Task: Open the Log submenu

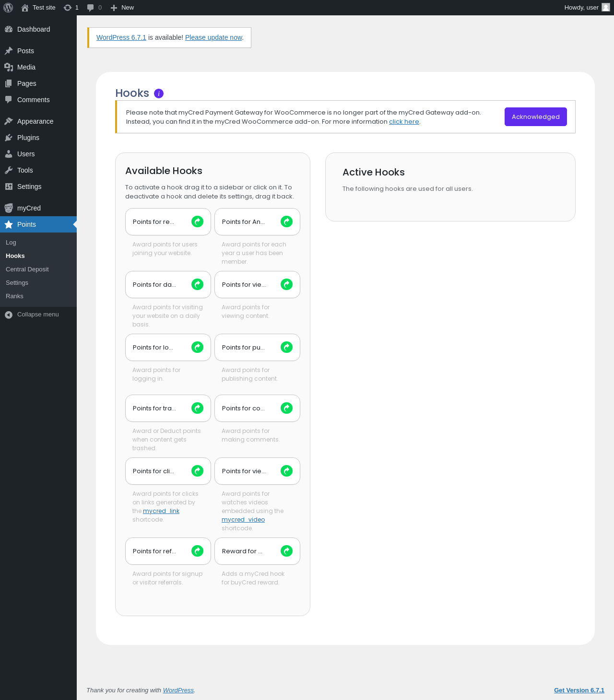Action: tap(38, 243)
